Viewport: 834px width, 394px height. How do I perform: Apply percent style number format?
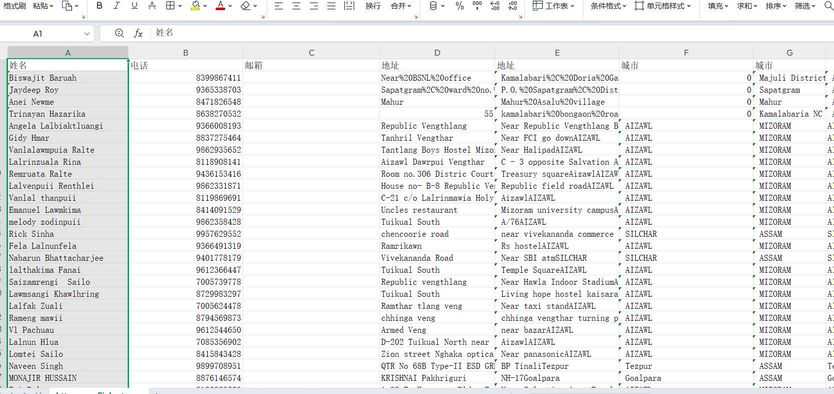coord(460,6)
